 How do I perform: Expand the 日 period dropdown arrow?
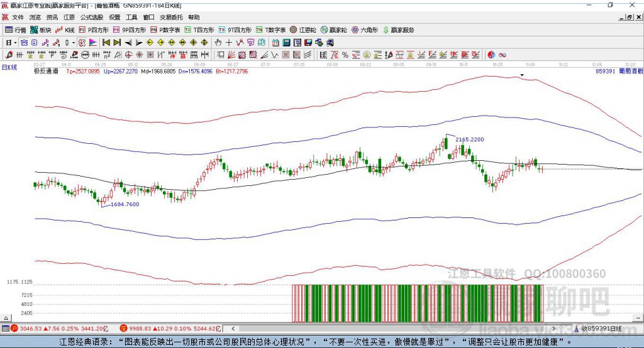point(15,43)
